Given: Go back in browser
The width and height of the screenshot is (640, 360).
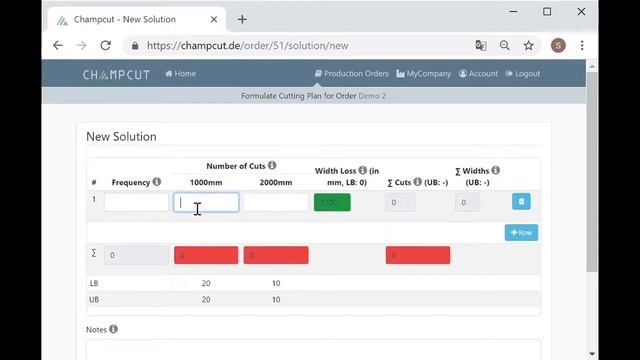Looking at the screenshot, I should click(58, 45).
